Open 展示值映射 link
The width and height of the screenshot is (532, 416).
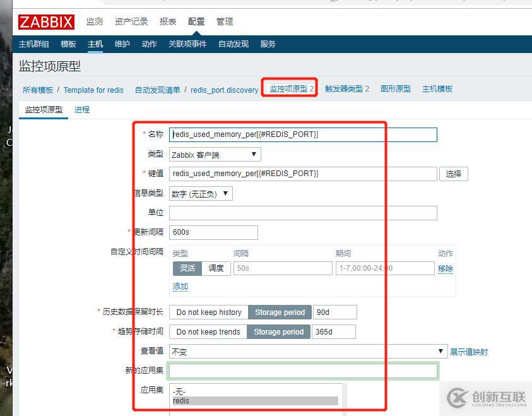[469, 352]
